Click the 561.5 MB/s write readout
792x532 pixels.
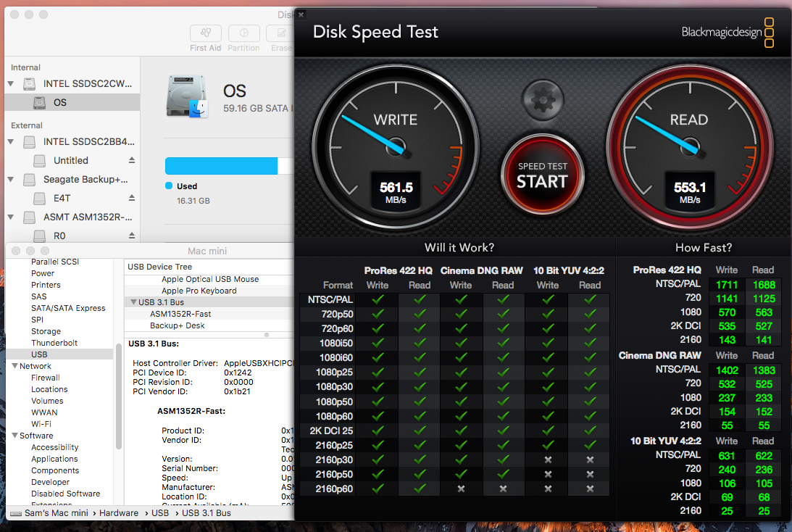tap(396, 193)
